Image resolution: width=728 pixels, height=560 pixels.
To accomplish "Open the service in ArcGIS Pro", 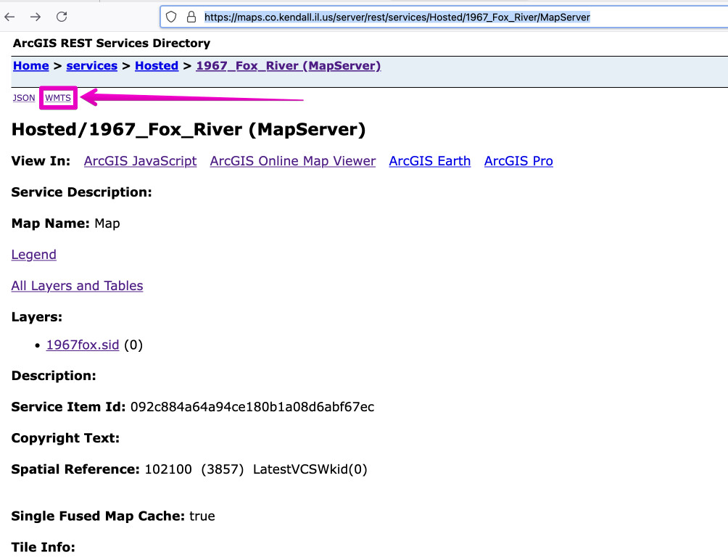I will tap(518, 161).
